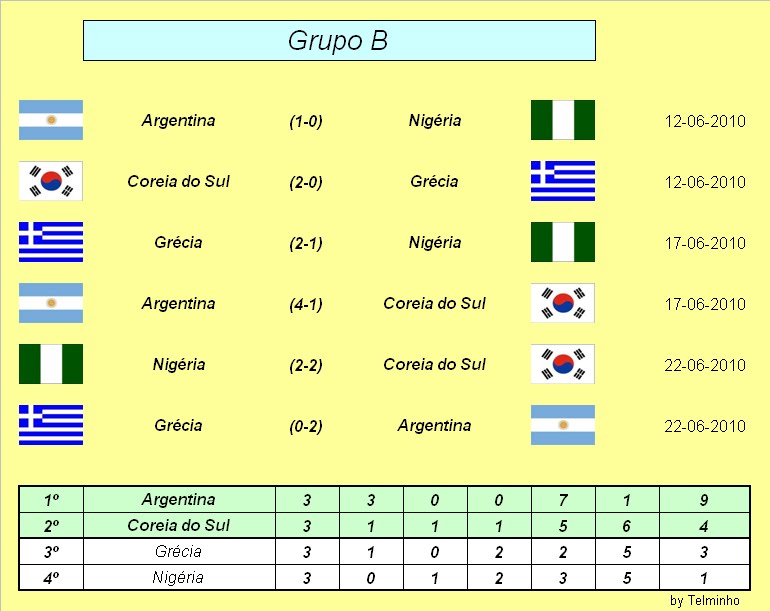Select the 4º position cell in the standings
The image size is (770, 611).
52,578
